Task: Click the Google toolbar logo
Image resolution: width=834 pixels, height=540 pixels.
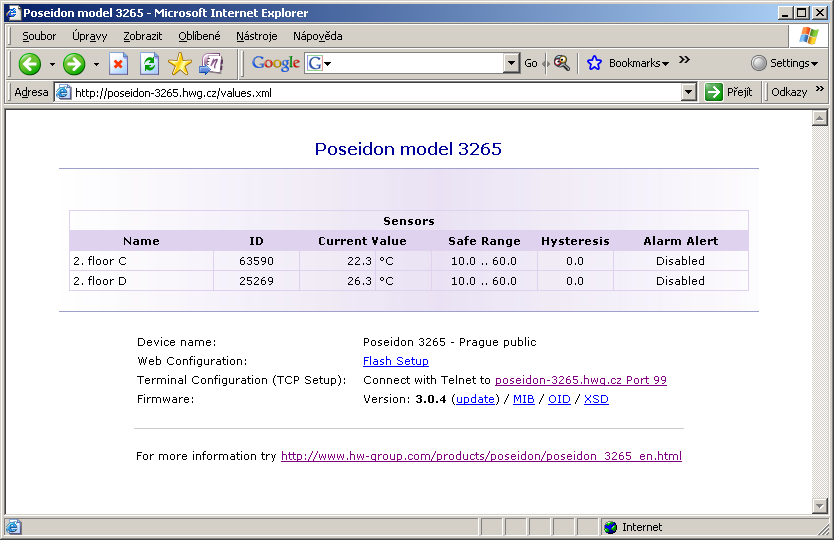Action: [276, 63]
